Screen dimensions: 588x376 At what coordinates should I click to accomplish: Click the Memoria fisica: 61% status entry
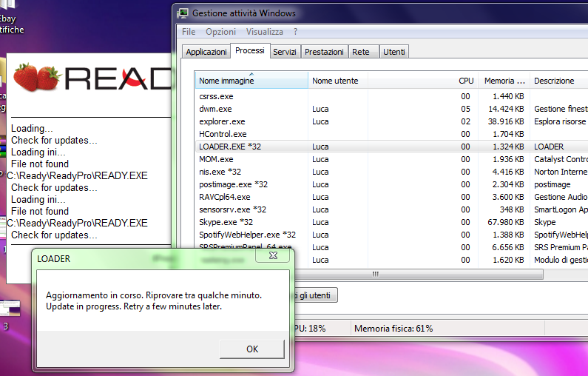393,329
